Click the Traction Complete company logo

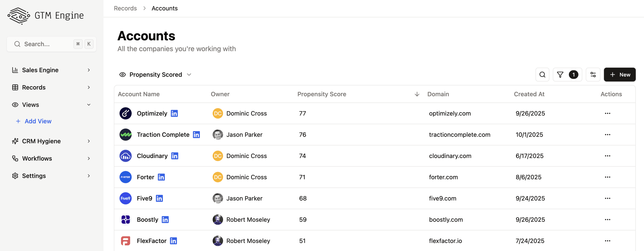point(126,135)
